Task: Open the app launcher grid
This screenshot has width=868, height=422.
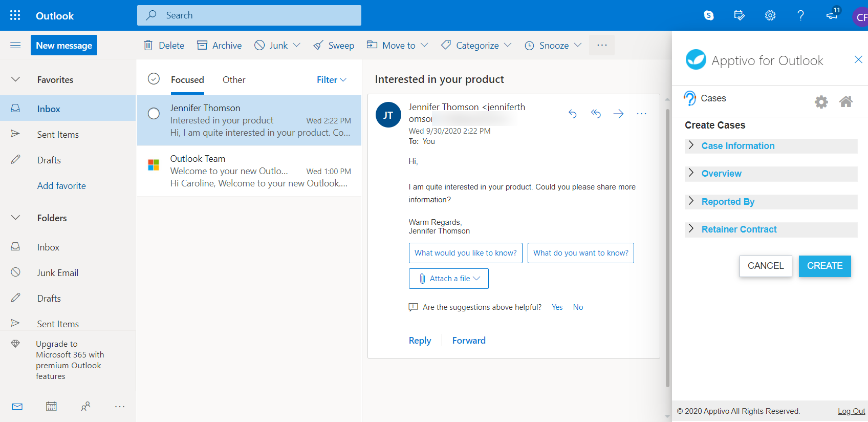Action: 15,15
